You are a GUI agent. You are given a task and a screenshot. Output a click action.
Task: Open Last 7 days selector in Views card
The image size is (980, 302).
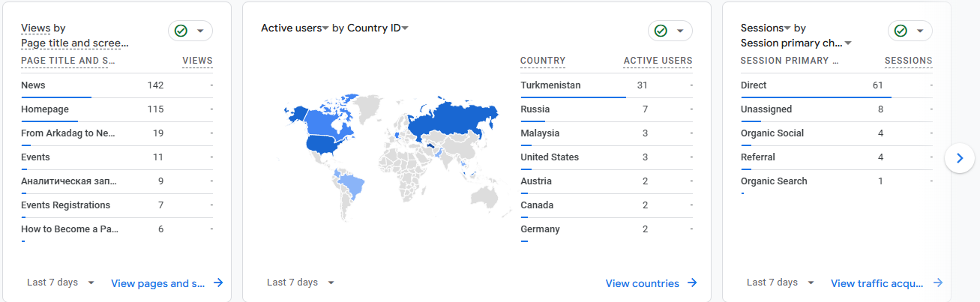(60, 283)
